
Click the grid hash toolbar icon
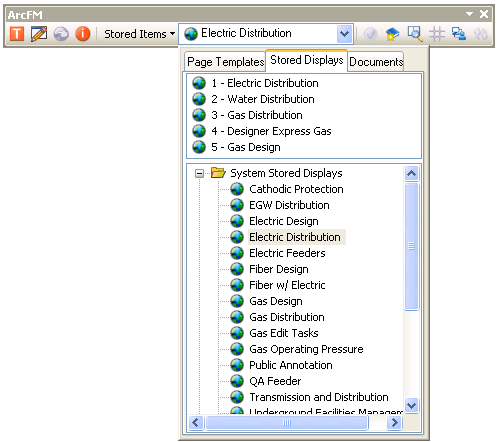[437, 34]
